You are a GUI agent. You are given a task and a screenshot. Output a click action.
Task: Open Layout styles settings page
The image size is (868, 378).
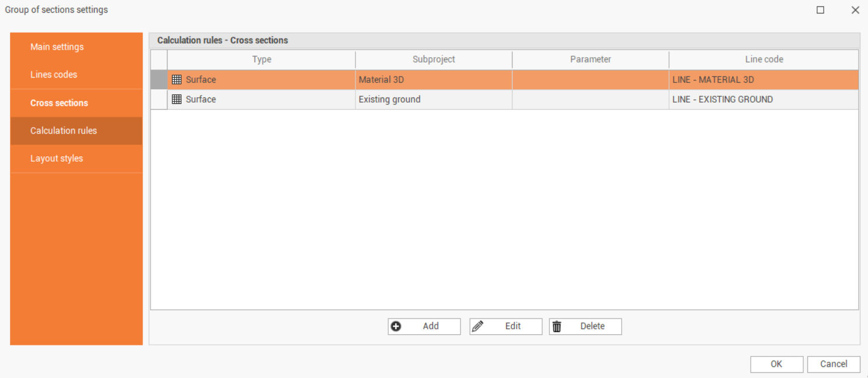(x=57, y=159)
